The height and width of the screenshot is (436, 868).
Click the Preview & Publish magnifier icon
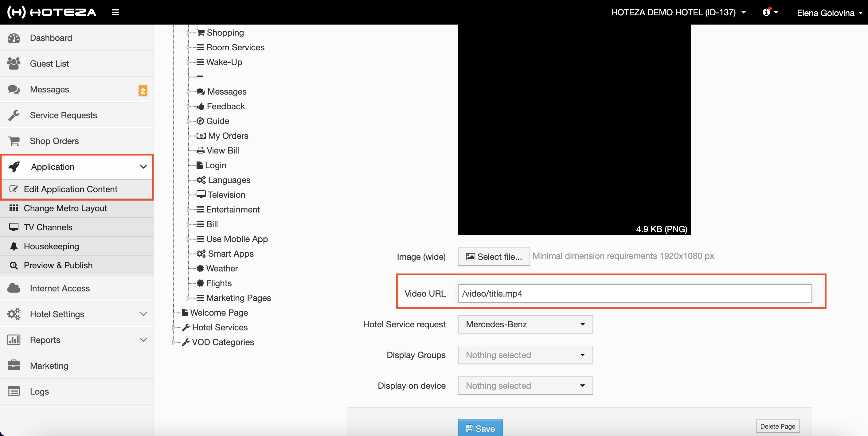pyautogui.click(x=14, y=266)
